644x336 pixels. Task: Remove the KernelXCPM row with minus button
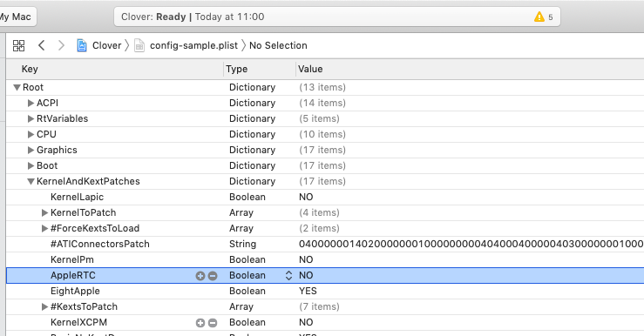point(213,323)
